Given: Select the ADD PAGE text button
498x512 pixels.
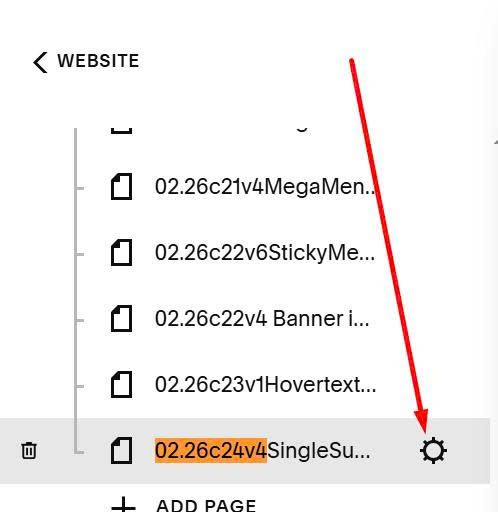Looking at the screenshot, I should [206, 506].
